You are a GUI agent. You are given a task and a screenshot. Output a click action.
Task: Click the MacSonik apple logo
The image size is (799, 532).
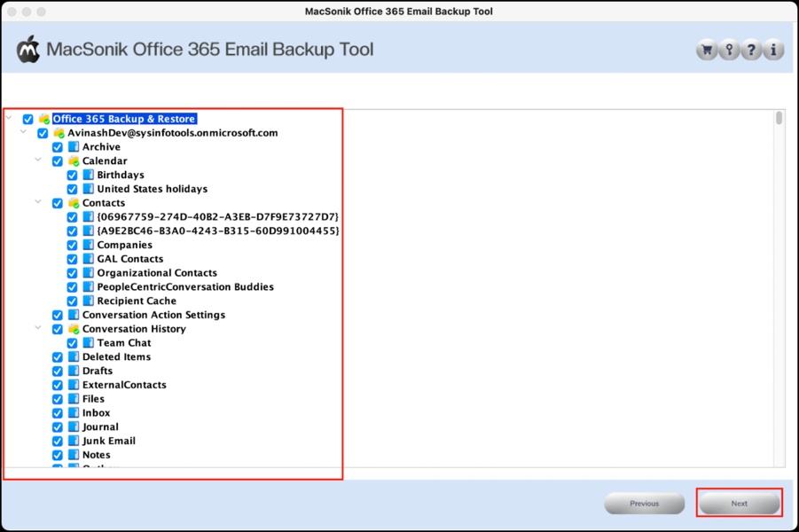pos(28,50)
